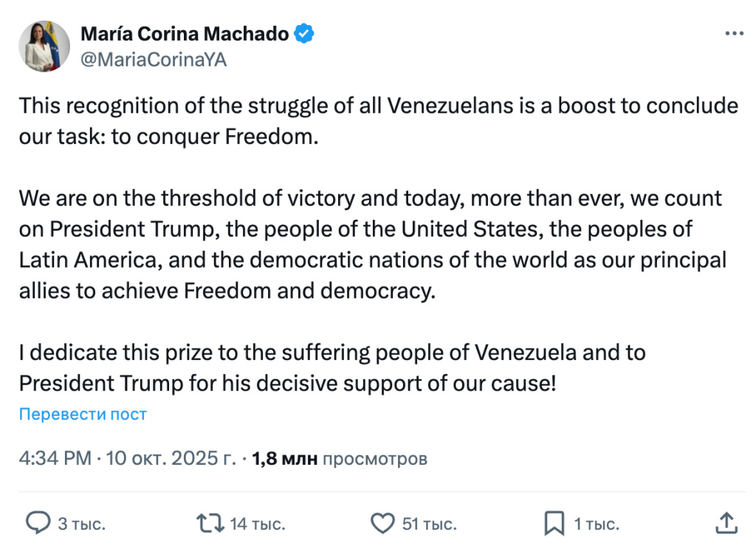Open the three-dot more options menu
The height and width of the screenshot is (549, 756).
click(x=734, y=34)
